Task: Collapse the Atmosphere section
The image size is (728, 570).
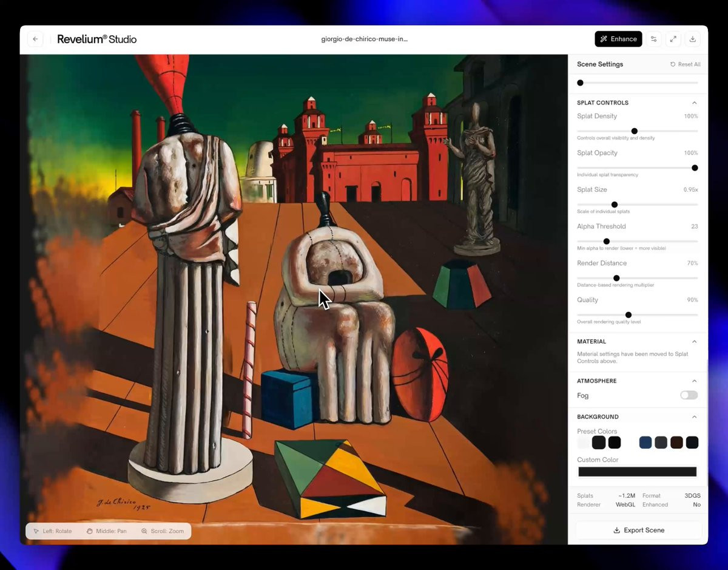Action: click(x=695, y=381)
